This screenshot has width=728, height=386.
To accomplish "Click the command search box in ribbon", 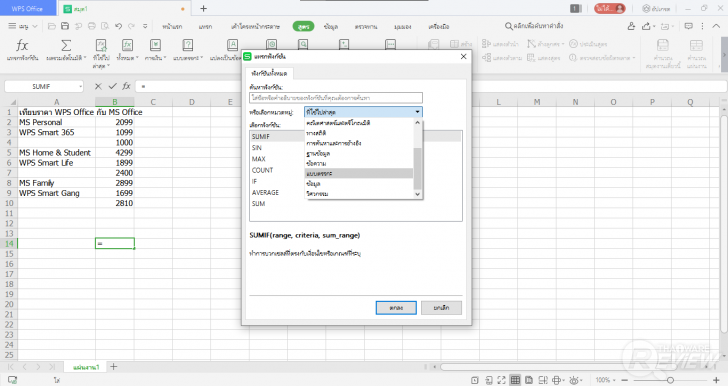I will (x=534, y=26).
